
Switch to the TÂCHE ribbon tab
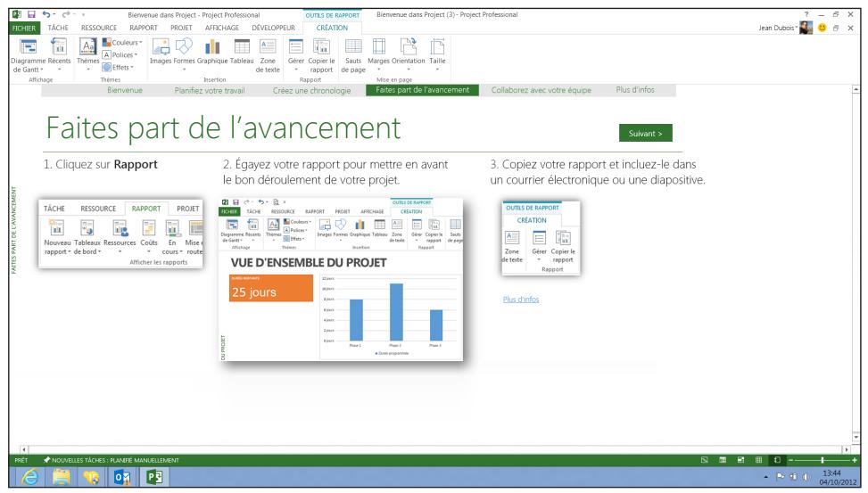tap(58, 28)
